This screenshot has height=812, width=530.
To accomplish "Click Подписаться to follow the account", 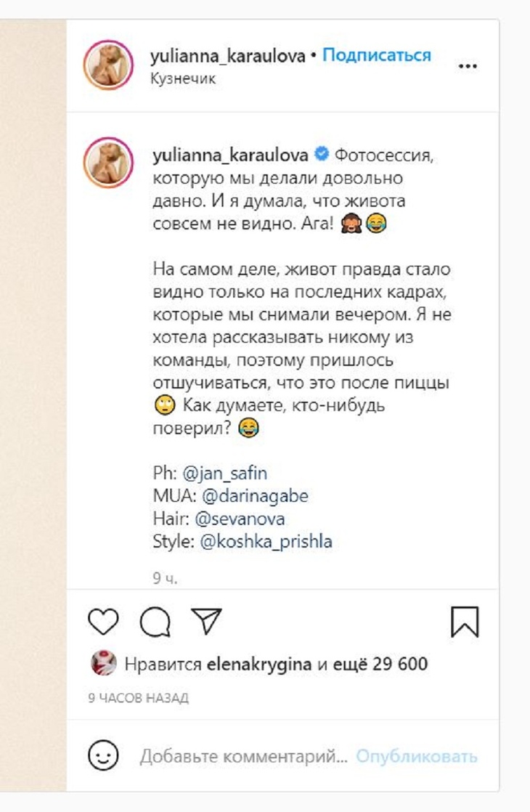I will [x=376, y=56].
